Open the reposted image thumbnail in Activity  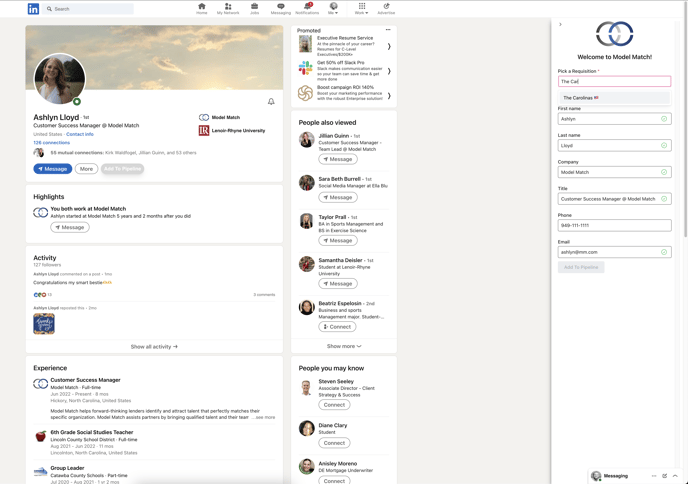tap(44, 324)
